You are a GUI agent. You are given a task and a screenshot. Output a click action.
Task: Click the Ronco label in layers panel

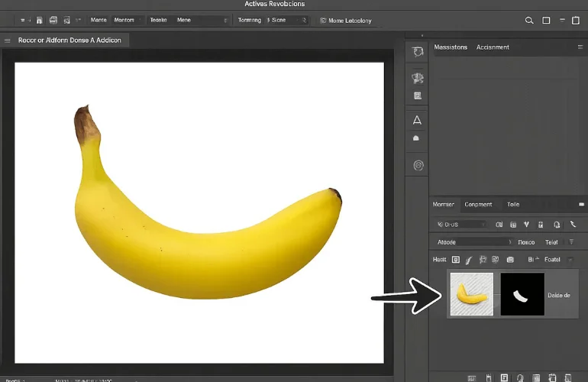pos(526,242)
